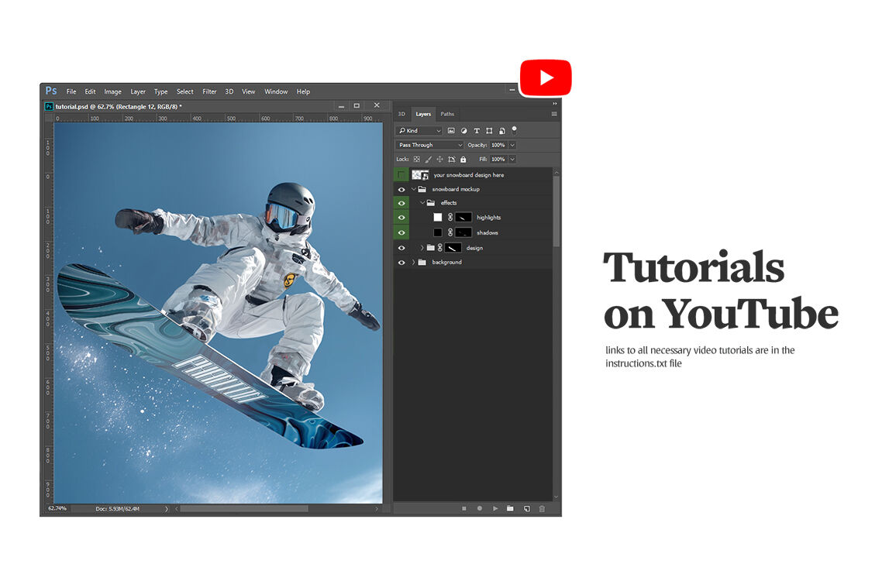This screenshot has width=882, height=588.
Task: Click the delete trash icon in panel footer
Action: (x=542, y=508)
